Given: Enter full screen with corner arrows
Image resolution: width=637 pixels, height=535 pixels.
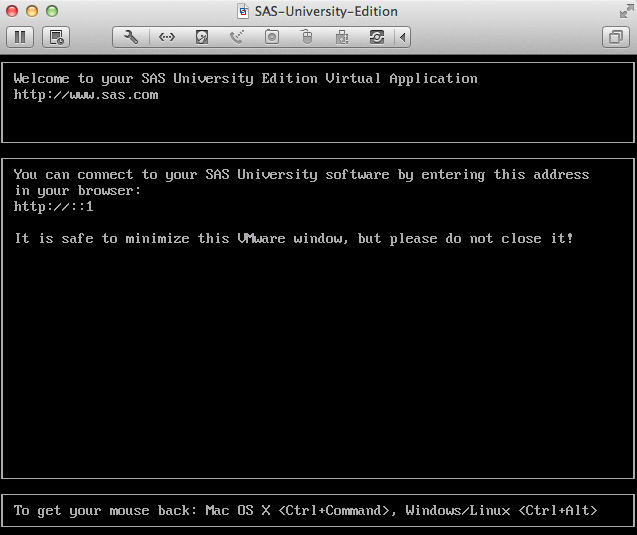Looking at the screenshot, I should (x=626, y=11).
